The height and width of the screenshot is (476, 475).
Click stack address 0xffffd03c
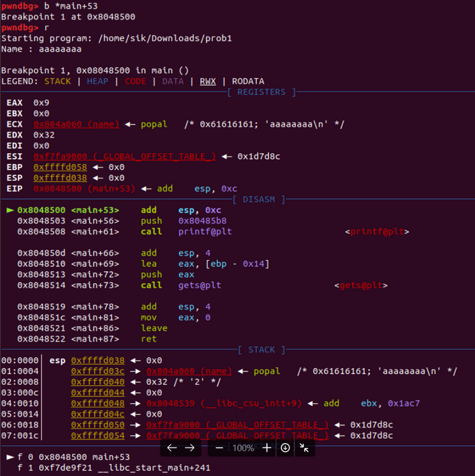[x=98, y=371]
